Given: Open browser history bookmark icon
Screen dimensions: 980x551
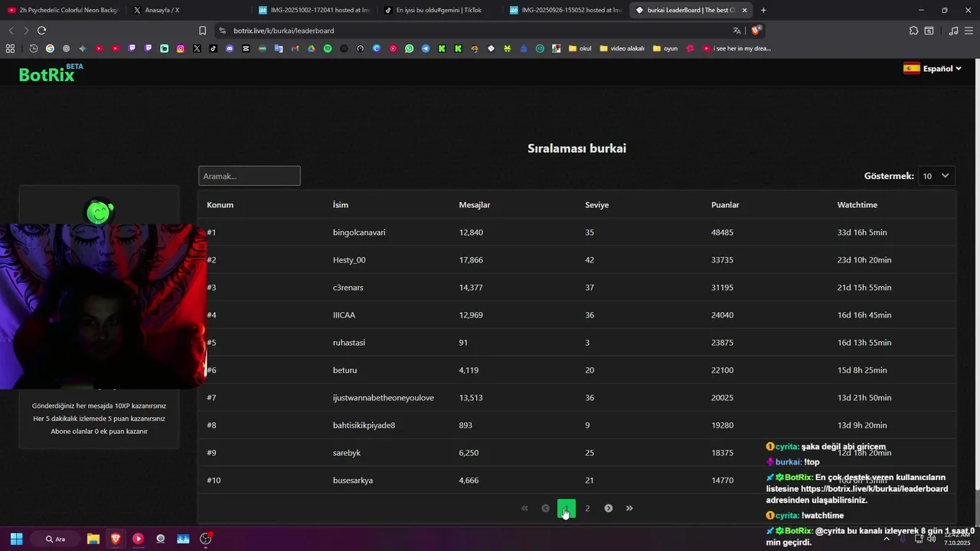Looking at the screenshot, I should point(34,48).
